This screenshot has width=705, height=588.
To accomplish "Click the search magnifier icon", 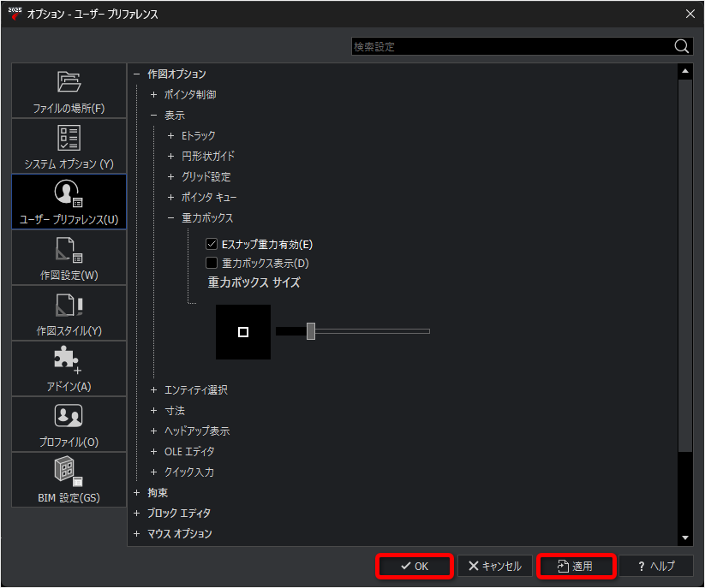I will tap(681, 46).
